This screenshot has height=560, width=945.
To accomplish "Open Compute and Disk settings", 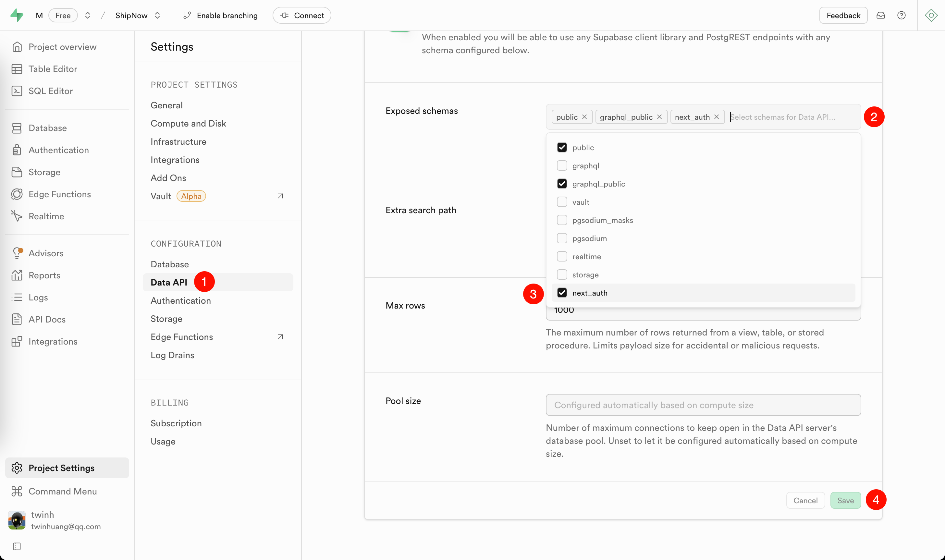I will tap(188, 123).
